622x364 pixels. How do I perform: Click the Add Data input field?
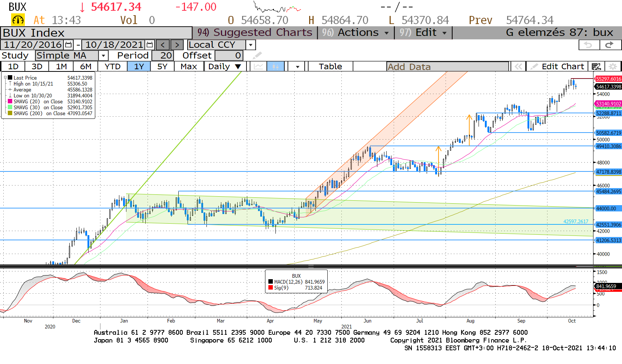click(x=447, y=67)
